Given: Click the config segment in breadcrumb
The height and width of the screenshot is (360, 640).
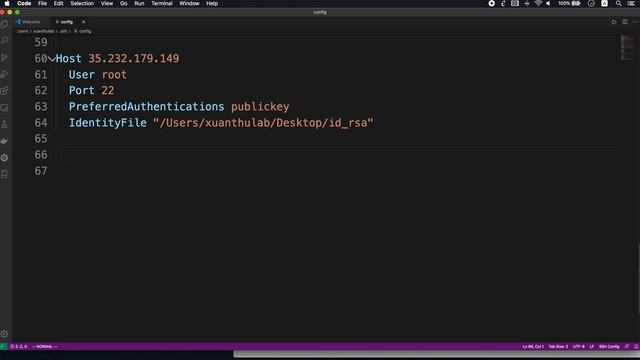Looking at the screenshot, I should (83, 31).
